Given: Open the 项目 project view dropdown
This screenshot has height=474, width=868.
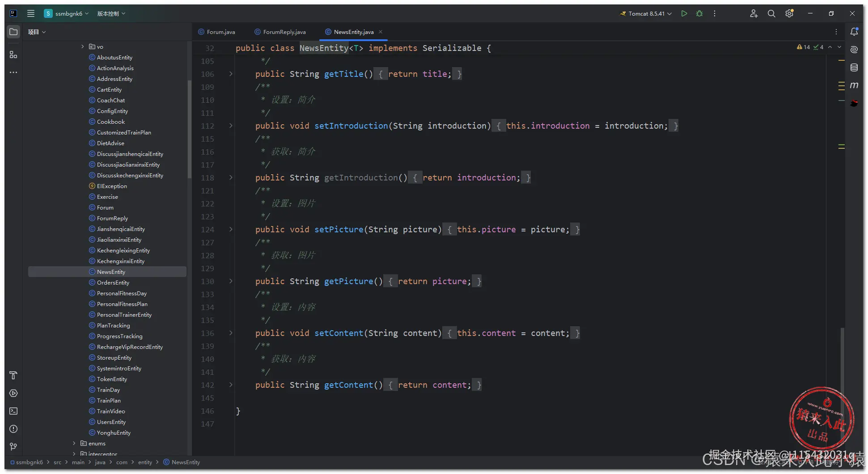Looking at the screenshot, I should pyautogui.click(x=37, y=32).
